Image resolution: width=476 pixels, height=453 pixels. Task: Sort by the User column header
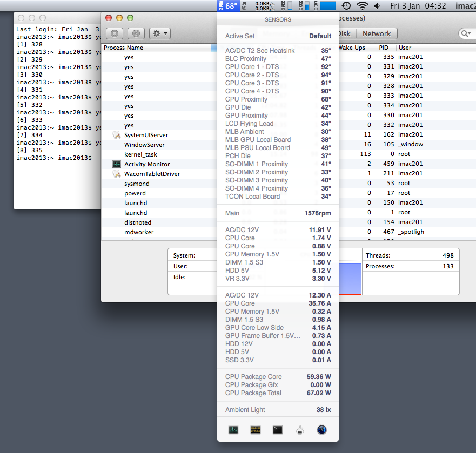(411, 48)
